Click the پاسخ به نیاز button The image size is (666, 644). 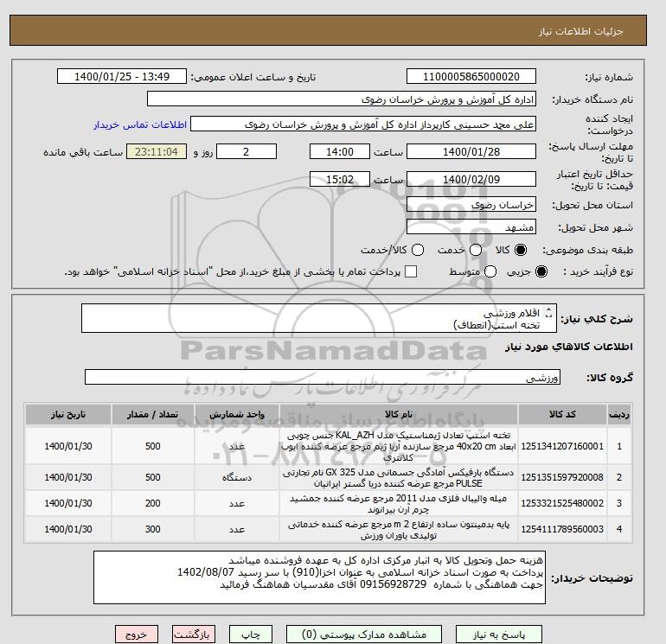click(499, 634)
